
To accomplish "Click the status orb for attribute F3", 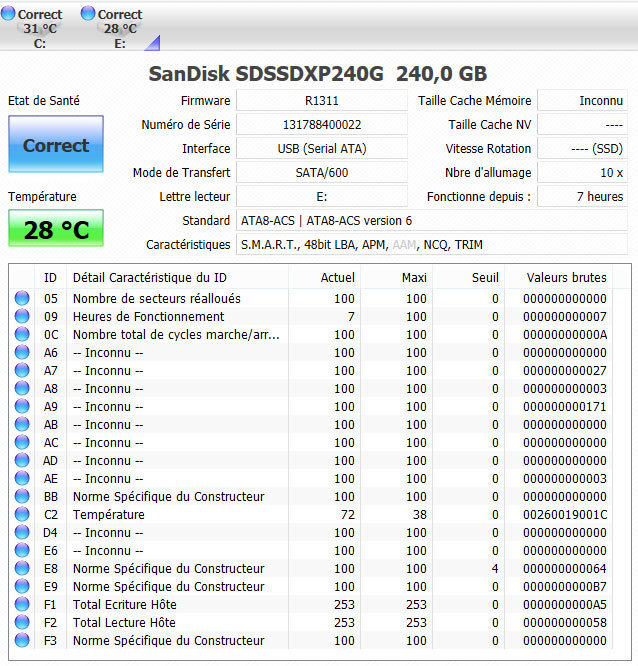I will pyautogui.click(x=22, y=641).
